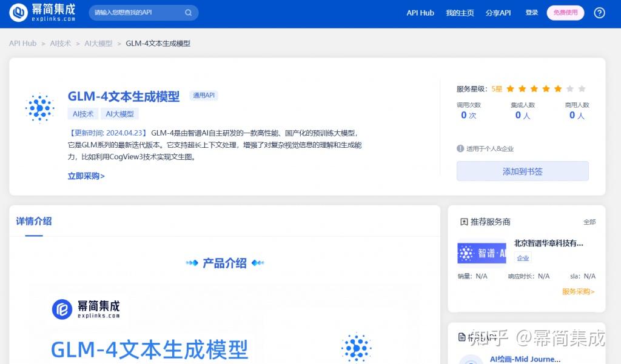Click AI大模型 in the breadcrumb trail
The height and width of the screenshot is (364, 621).
click(98, 43)
